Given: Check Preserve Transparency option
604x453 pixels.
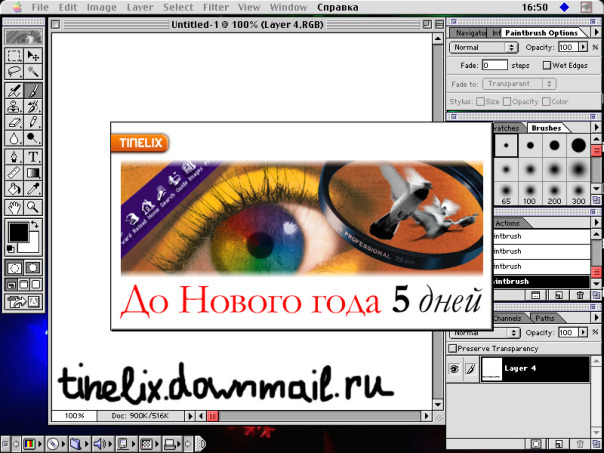Looking at the screenshot, I should point(453,349).
